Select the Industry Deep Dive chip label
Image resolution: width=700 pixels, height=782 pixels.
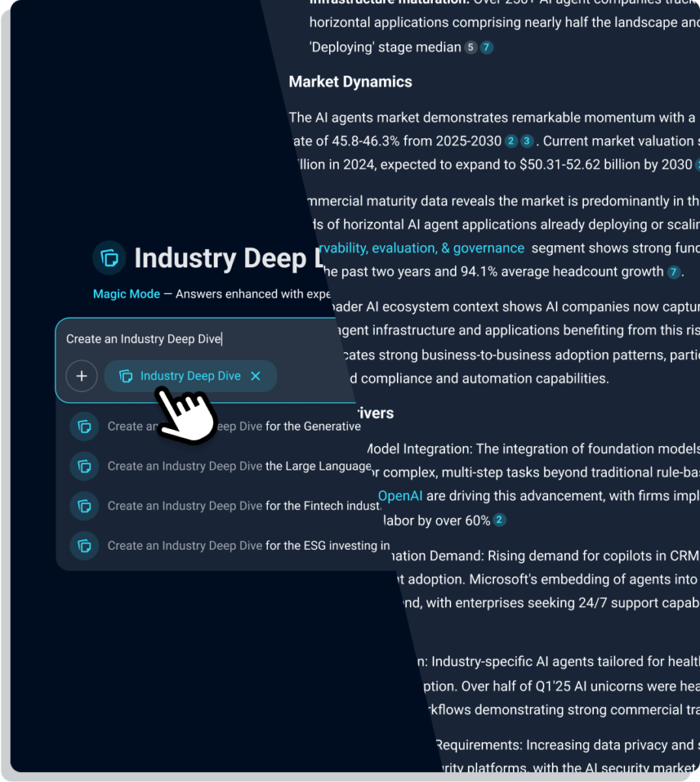pos(190,376)
